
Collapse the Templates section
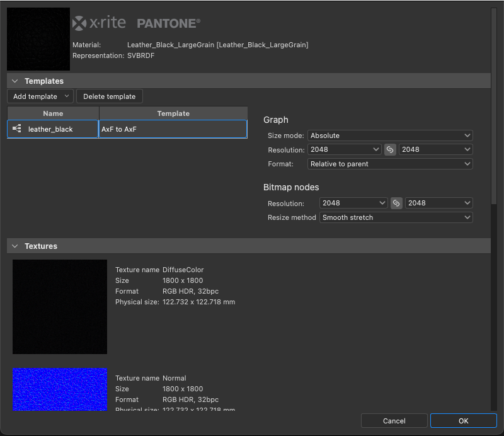pyautogui.click(x=14, y=81)
